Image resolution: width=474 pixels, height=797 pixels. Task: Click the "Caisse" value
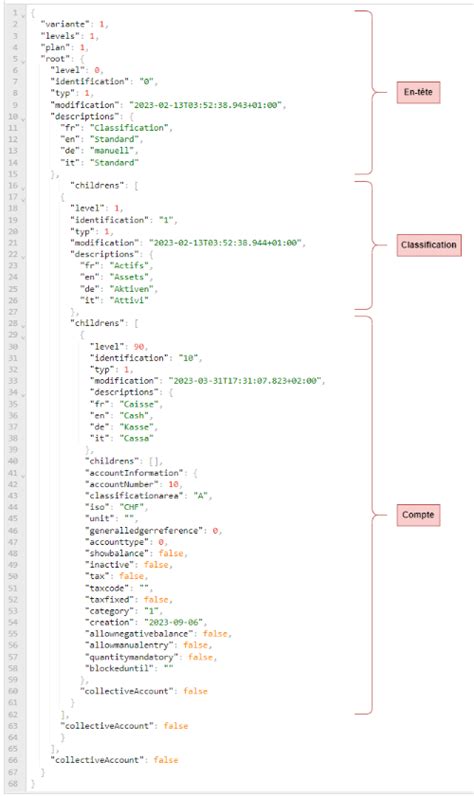coord(141,404)
